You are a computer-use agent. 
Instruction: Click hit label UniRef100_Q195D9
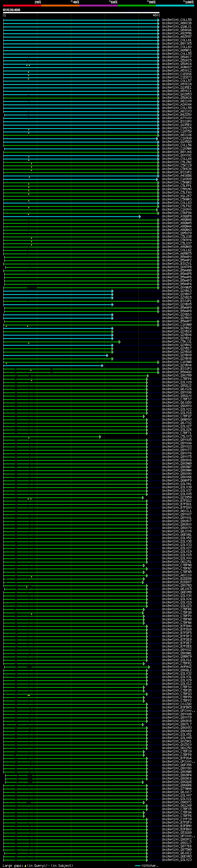coord(177,142)
